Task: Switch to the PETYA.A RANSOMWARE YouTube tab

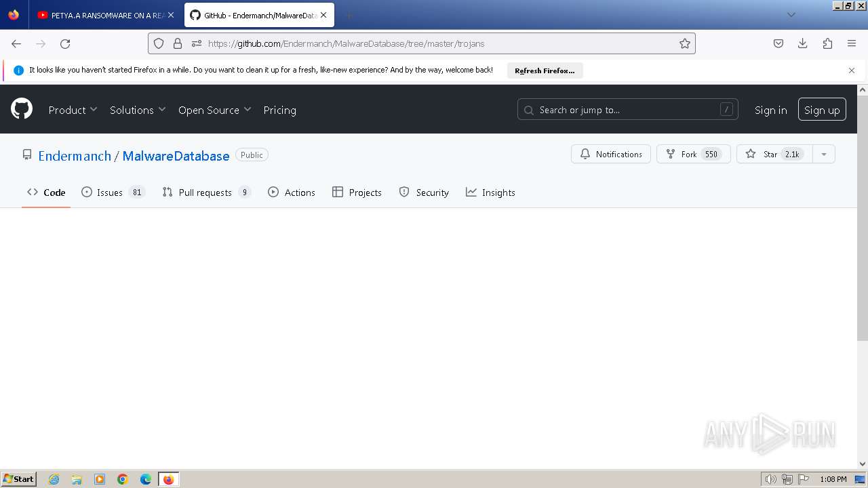Action: pos(106,15)
